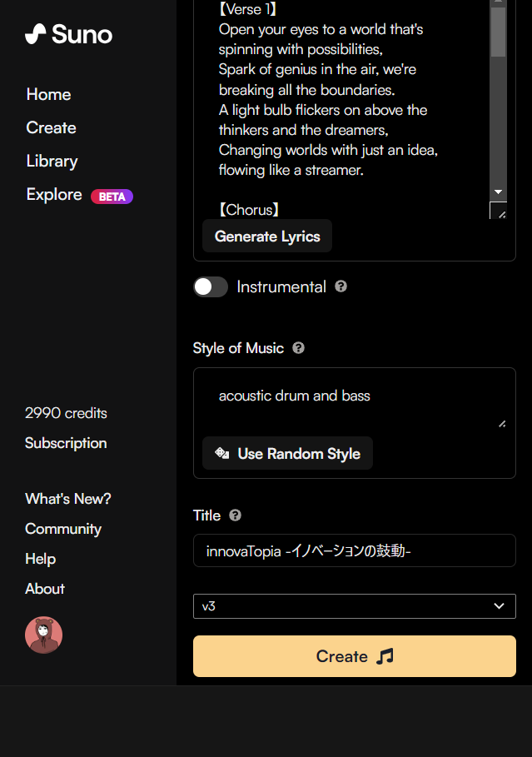Navigate to Create in the sidebar

pos(51,127)
